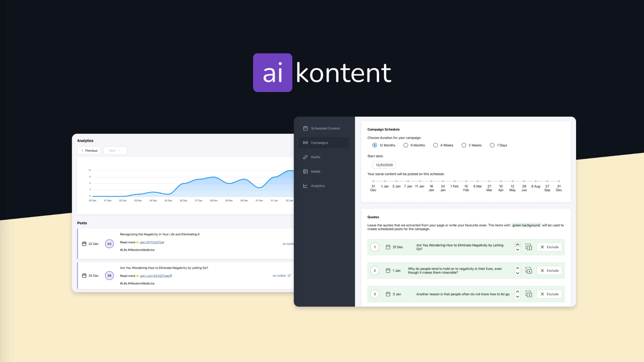
Task: Open the Campaigns sidebar item
Action: pyautogui.click(x=324, y=143)
